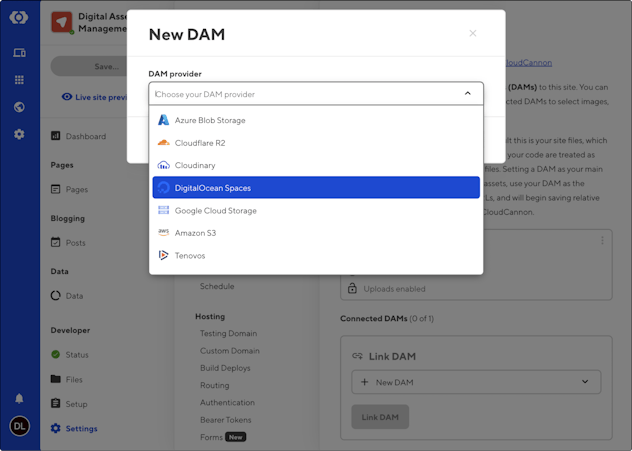Screen dimensions: 632x451
Task: Click the DigitalOcean Spaces logo icon
Action: click(163, 188)
